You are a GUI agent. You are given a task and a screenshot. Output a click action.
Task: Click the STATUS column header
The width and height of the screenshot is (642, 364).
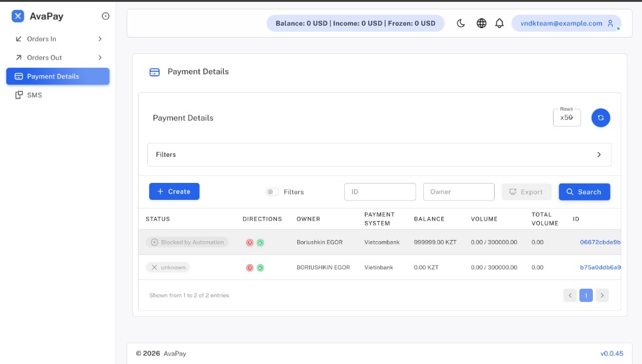point(157,219)
